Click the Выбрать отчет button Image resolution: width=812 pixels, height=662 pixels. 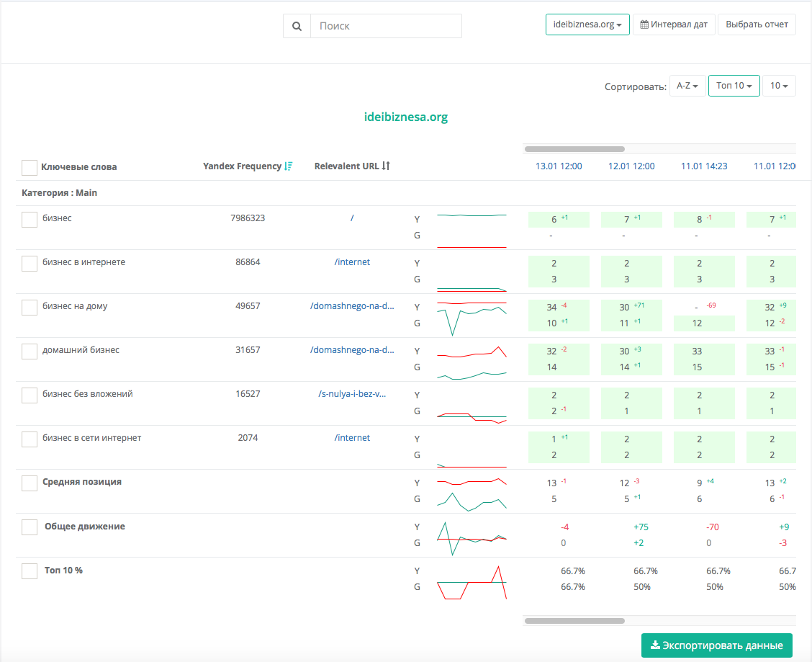[757, 24]
